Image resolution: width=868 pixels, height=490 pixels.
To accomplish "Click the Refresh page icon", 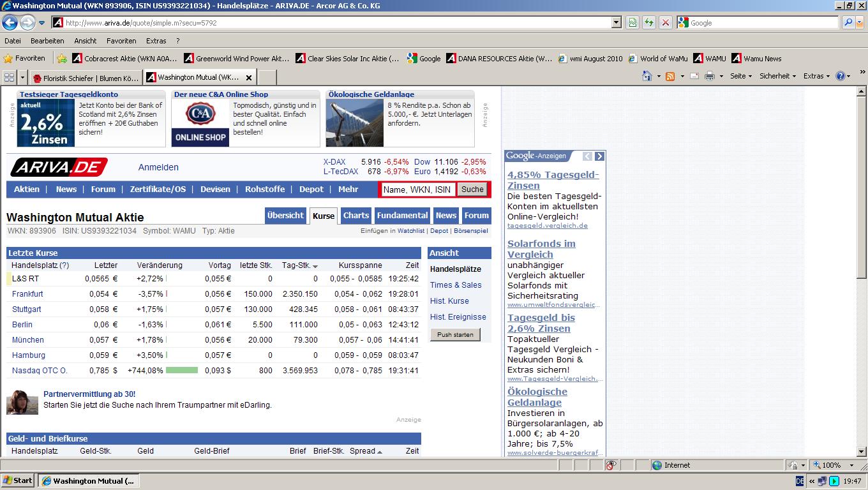I will coord(648,23).
